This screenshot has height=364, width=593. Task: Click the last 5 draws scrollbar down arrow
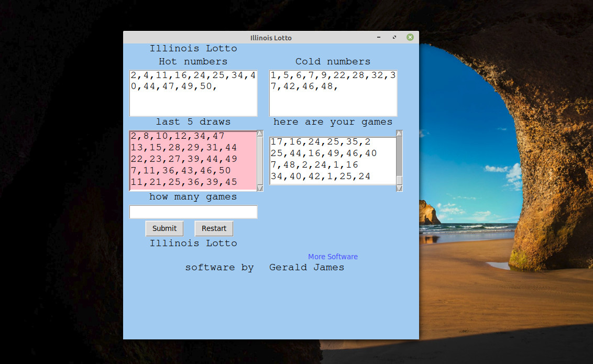click(x=260, y=188)
